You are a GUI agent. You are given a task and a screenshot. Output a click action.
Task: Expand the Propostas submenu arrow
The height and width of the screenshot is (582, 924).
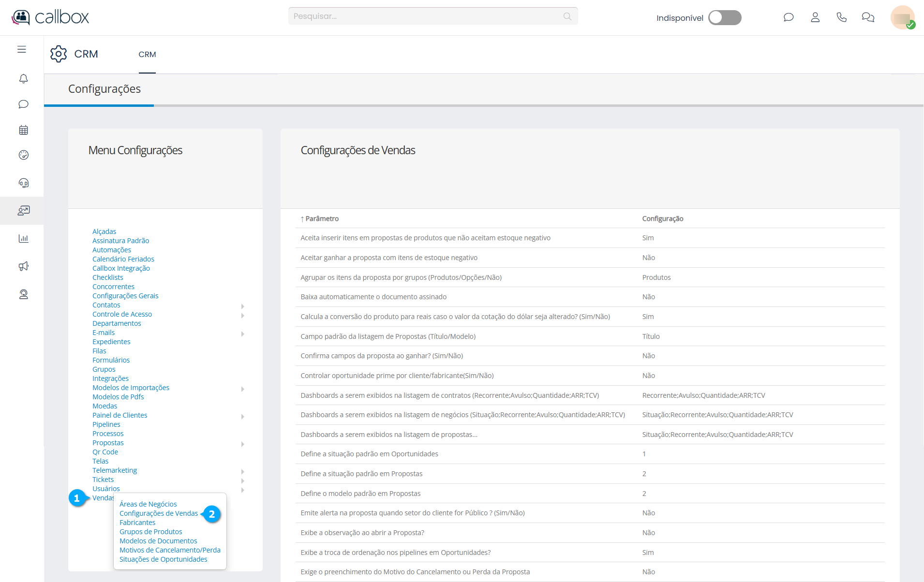pos(243,444)
